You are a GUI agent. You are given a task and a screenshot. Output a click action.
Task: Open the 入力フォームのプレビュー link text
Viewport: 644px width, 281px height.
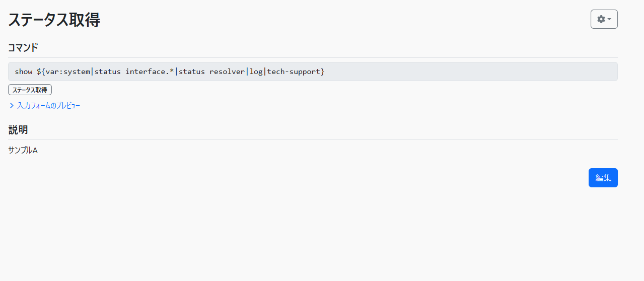coord(48,106)
